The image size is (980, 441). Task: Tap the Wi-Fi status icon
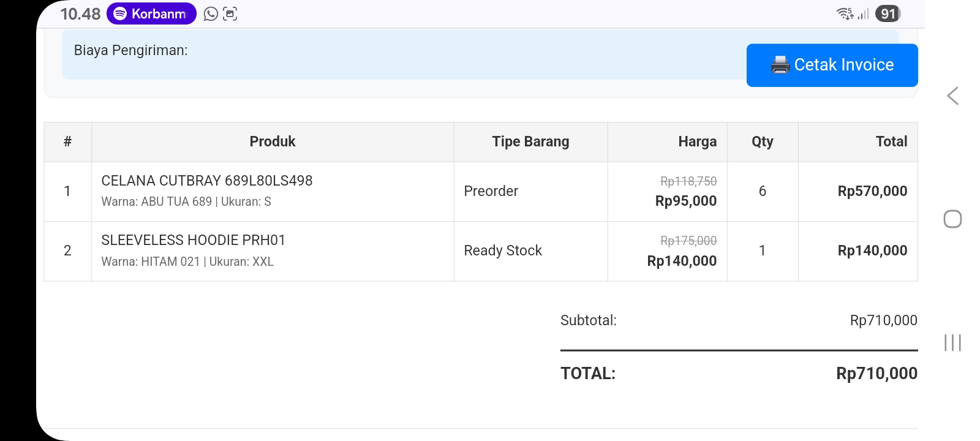point(845,13)
